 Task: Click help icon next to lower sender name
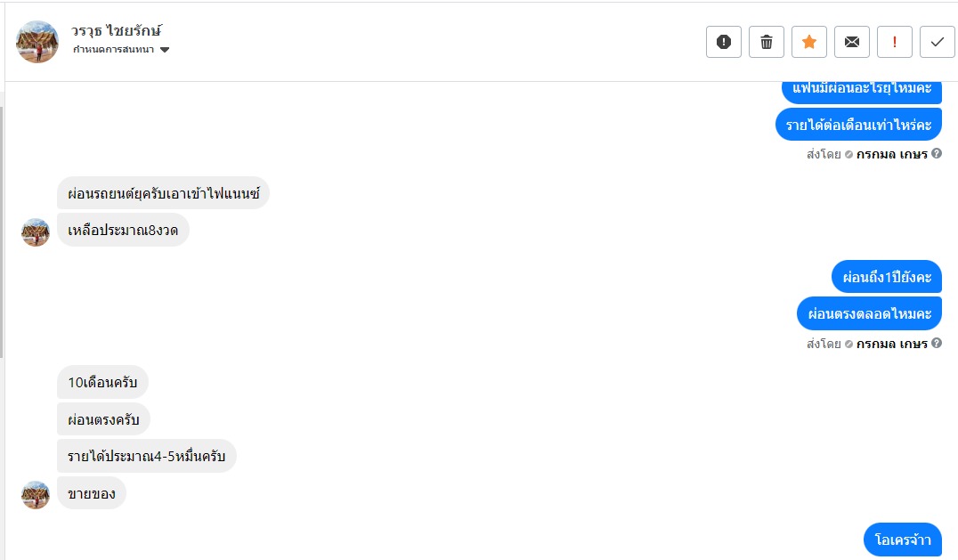pos(937,344)
